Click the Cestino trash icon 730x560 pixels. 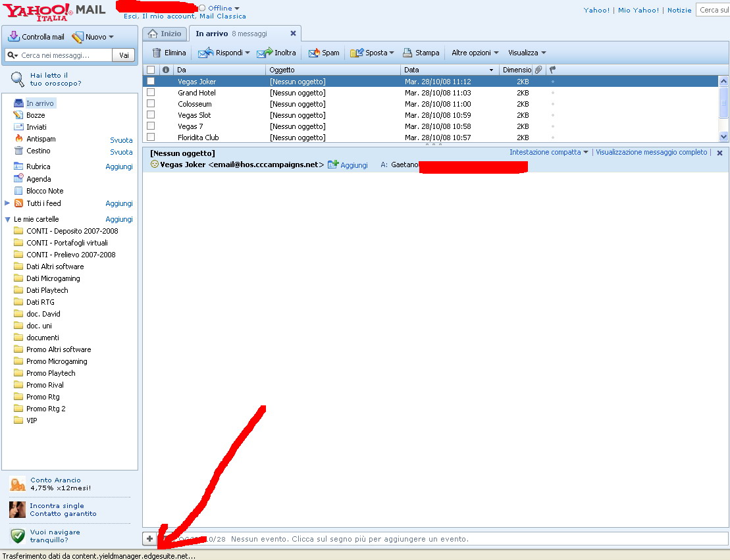[x=18, y=150]
